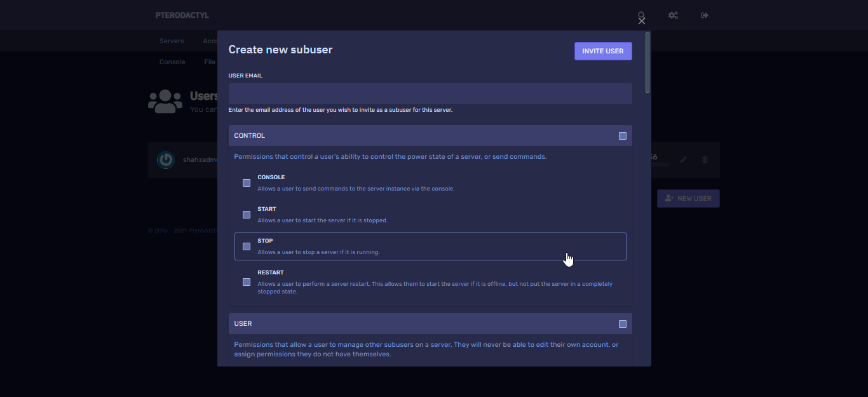The image size is (868, 397).
Task: Toggle the STOP permission checkbox
Action: (247, 246)
